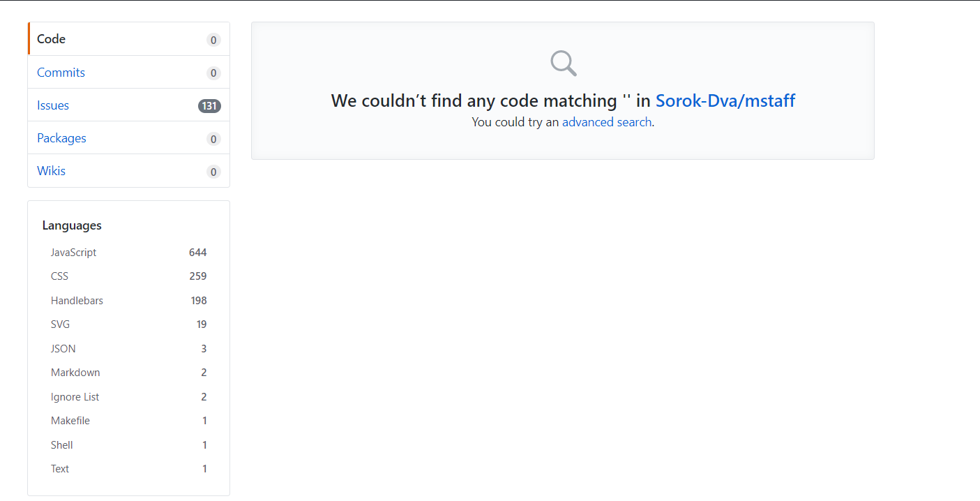Image resolution: width=980 pixels, height=501 pixels.
Task: Filter results by Shell language
Action: pyautogui.click(x=129, y=445)
